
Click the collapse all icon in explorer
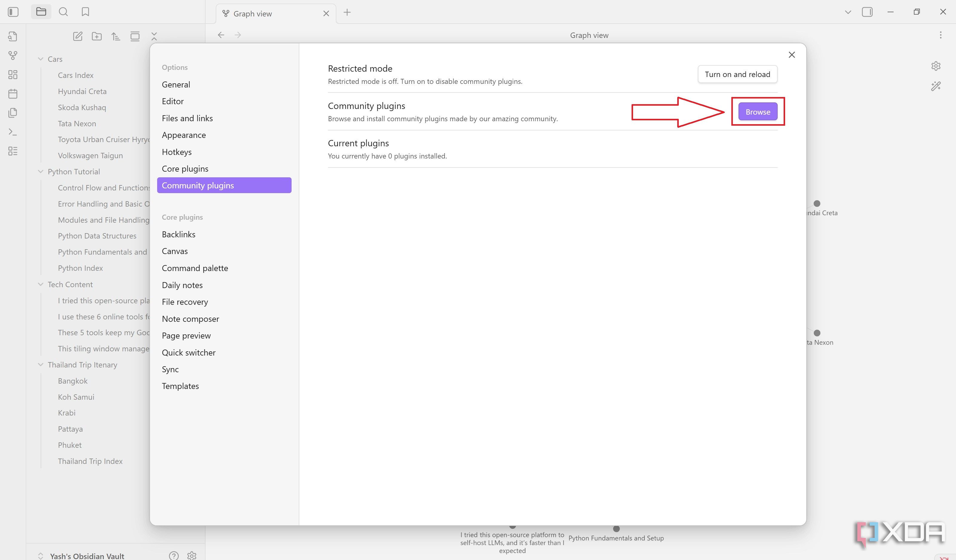coord(154,36)
